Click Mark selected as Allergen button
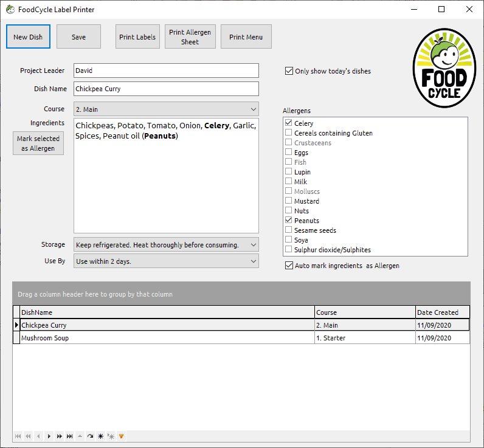 (38, 143)
